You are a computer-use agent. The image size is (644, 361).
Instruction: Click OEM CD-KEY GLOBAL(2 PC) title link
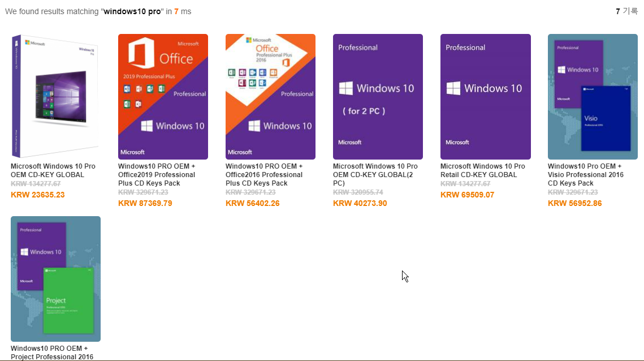tap(375, 175)
